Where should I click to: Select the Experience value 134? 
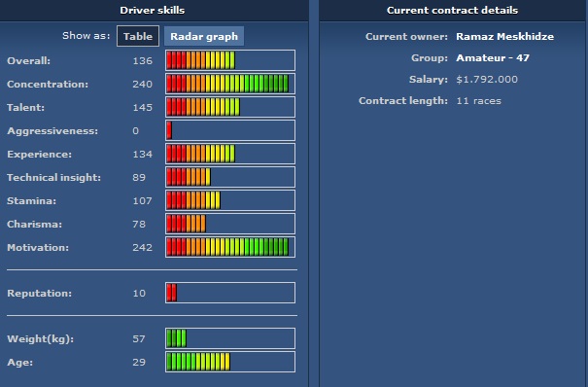(x=143, y=155)
